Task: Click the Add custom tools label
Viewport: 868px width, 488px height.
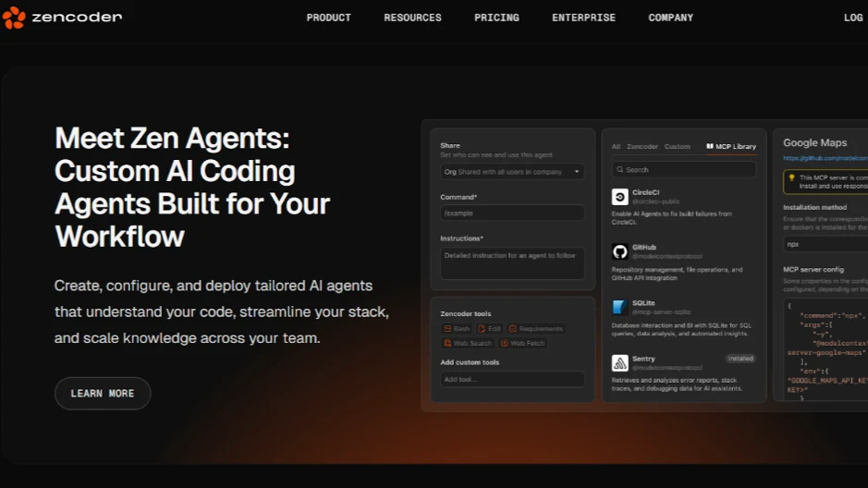Action: point(470,362)
